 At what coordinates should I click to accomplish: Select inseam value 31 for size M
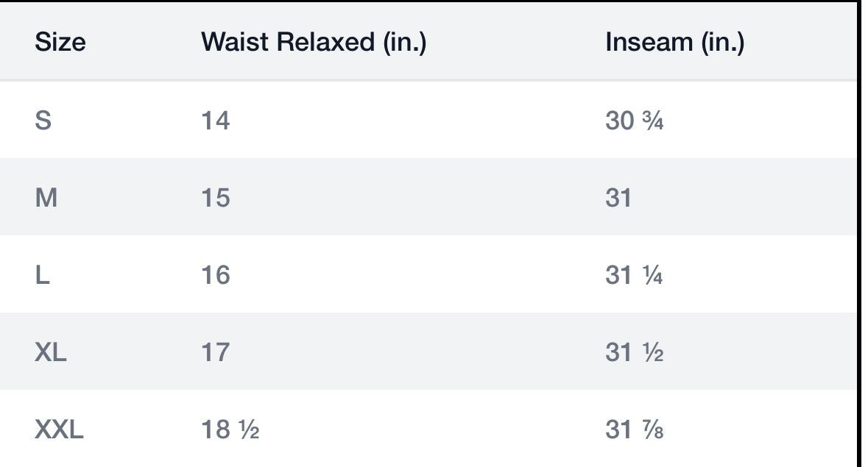tap(618, 198)
